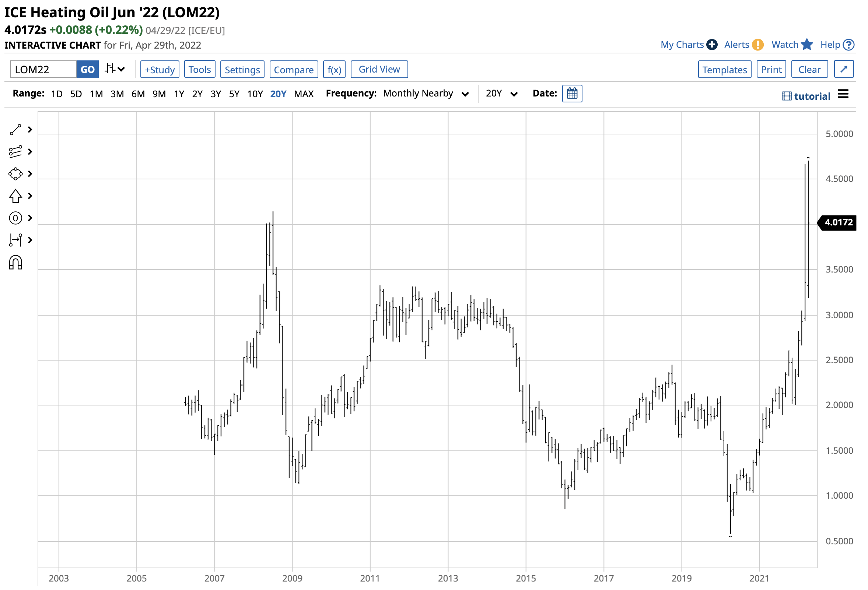Click the +Study button
Screen dimensions: 868x590
tap(160, 70)
